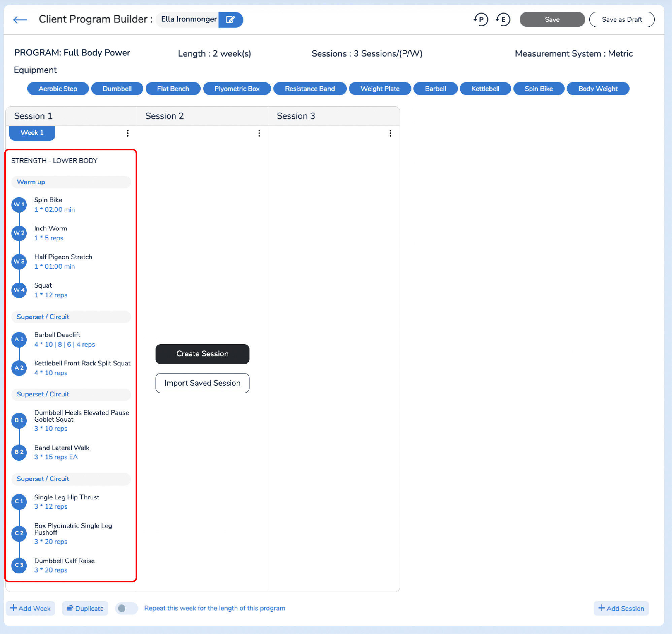Click the Aerobic Step equipment chip
Viewport: 672px width, 634px height.
click(58, 89)
